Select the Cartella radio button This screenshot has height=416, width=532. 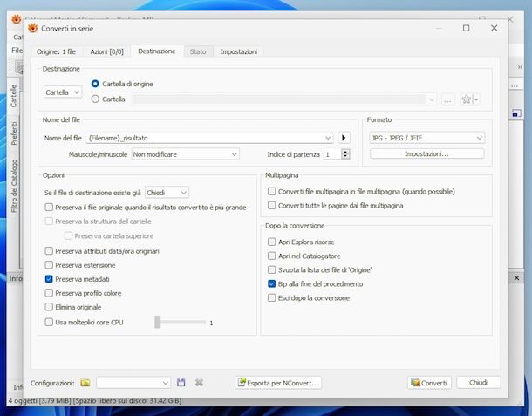pos(95,99)
